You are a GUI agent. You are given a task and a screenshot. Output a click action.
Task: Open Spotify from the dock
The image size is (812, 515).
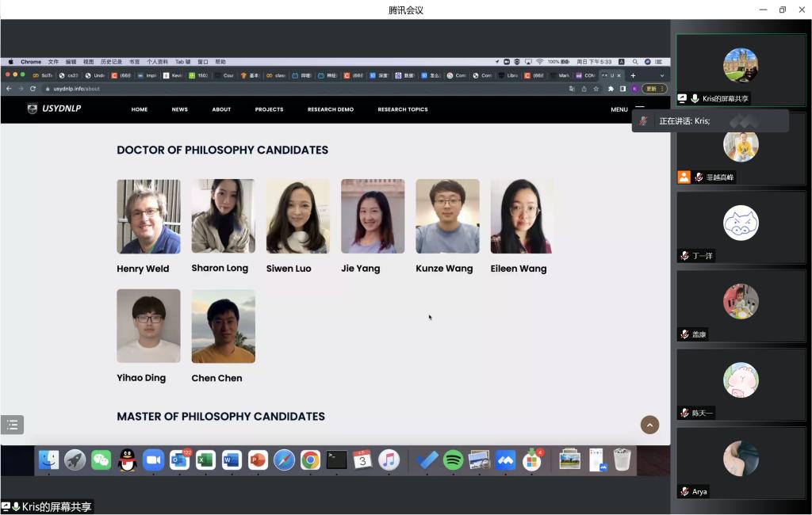[x=453, y=460]
